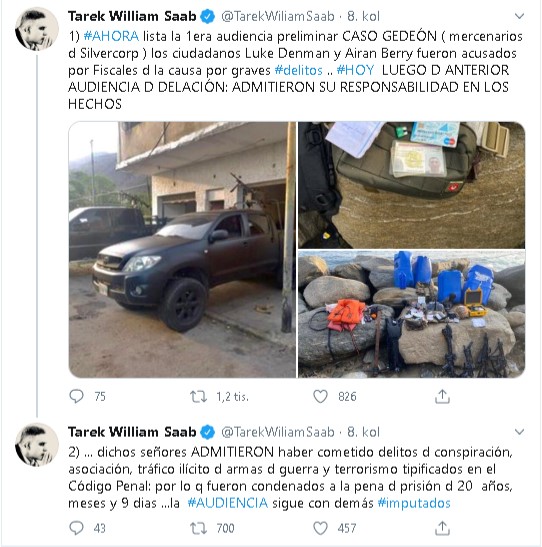This screenshot has height=547, width=542.
Task: Click reply icon on first tweet
Action: click(76, 396)
